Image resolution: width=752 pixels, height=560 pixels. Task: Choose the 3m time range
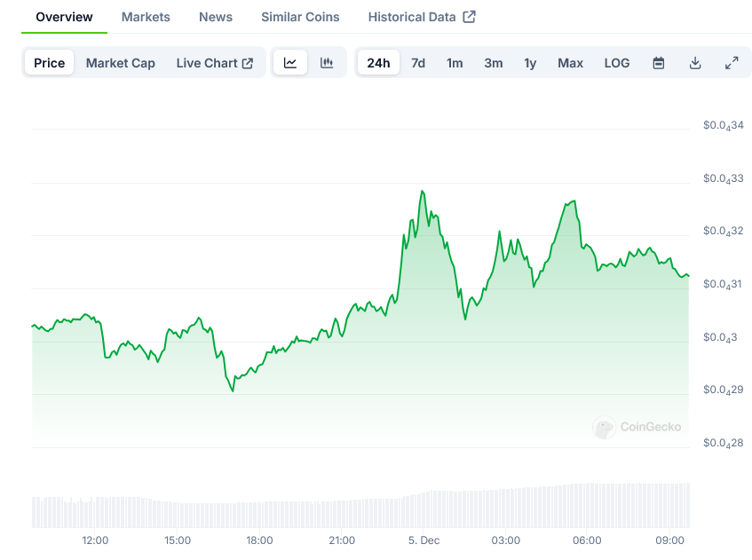[x=494, y=63]
